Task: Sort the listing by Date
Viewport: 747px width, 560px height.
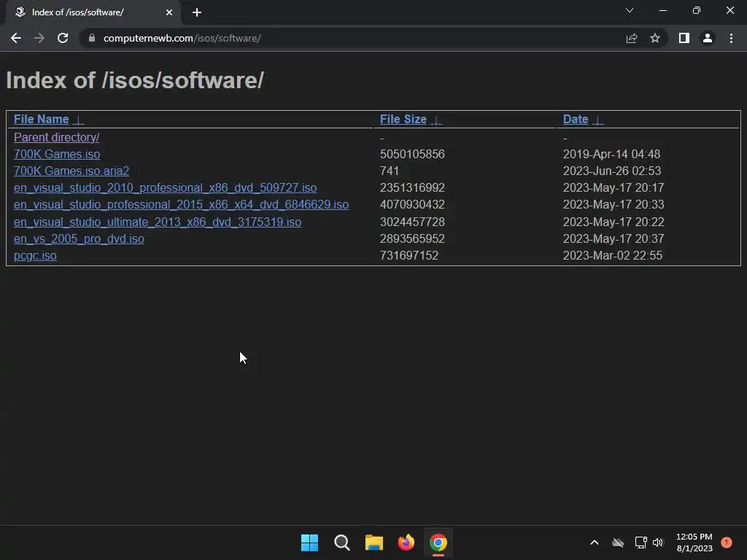Action: click(576, 119)
